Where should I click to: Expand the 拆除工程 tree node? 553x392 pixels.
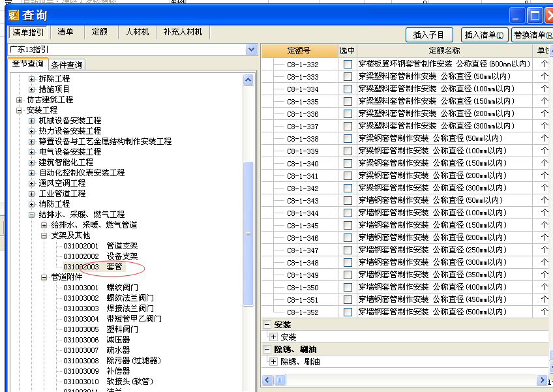tap(31, 79)
